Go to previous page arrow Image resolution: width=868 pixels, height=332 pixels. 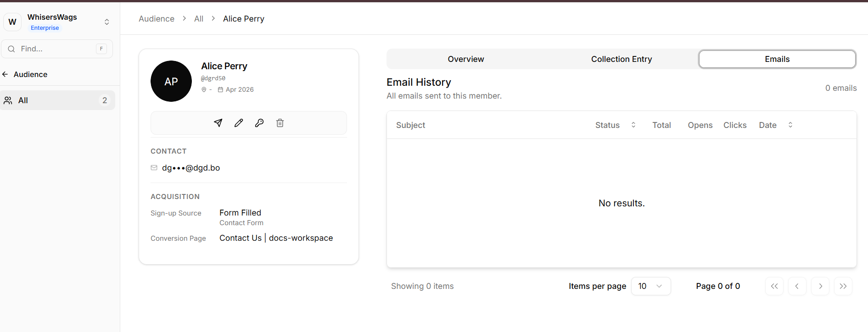point(797,286)
